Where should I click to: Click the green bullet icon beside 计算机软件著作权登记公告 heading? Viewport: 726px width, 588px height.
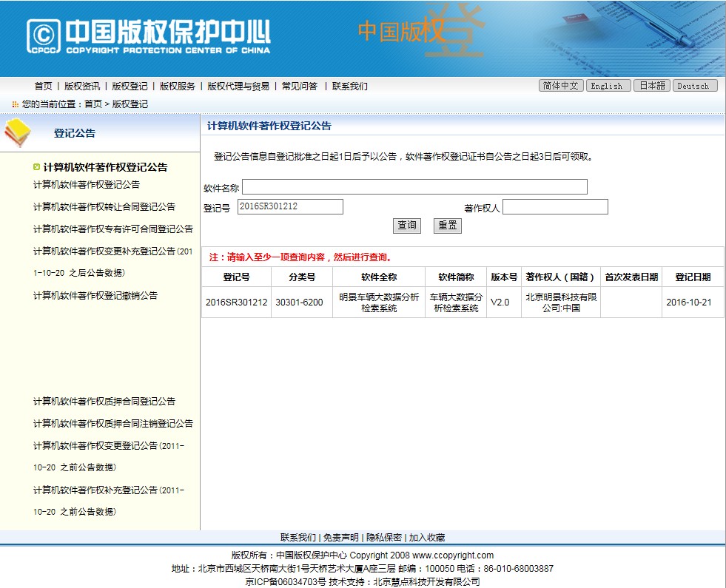(36, 167)
